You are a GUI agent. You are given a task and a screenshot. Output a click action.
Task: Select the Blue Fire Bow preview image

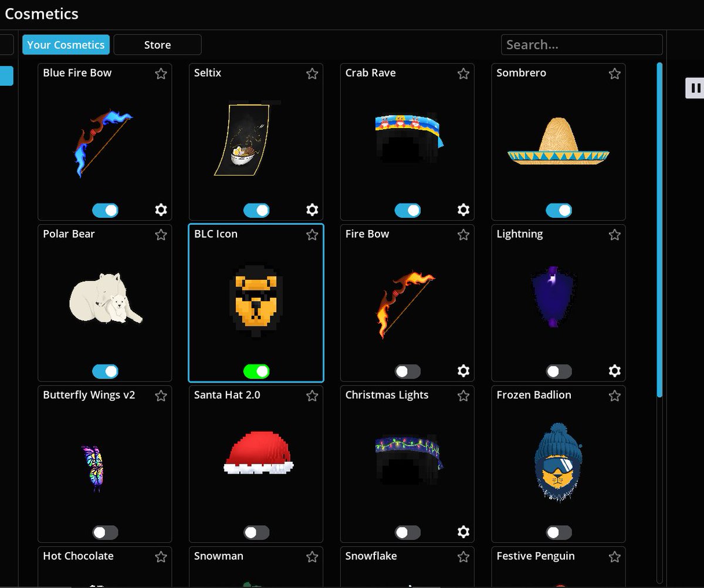coord(104,143)
